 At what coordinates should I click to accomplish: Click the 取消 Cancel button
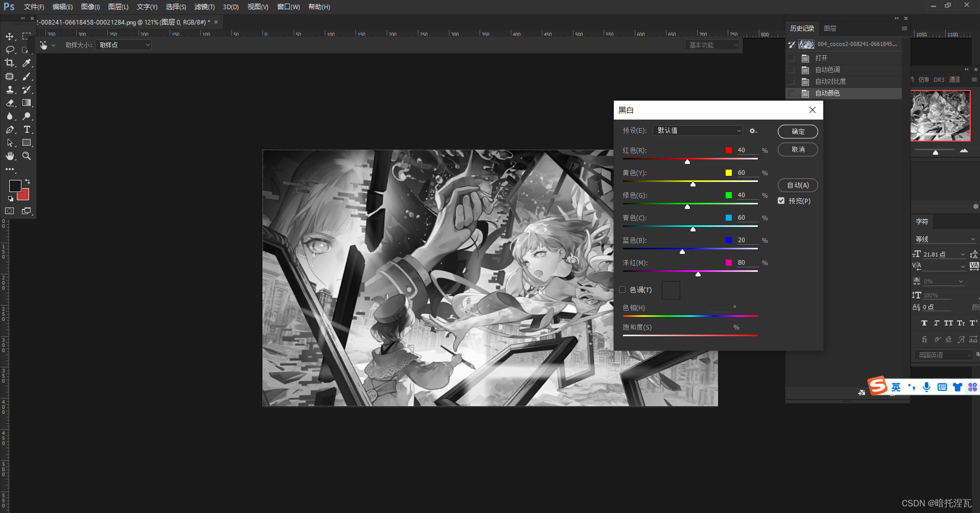point(798,149)
